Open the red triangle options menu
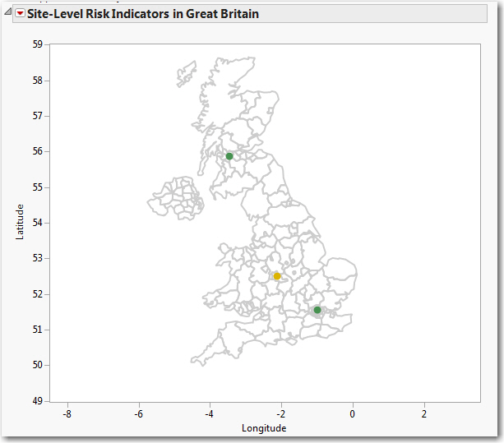This screenshot has width=504, height=443. [x=21, y=13]
